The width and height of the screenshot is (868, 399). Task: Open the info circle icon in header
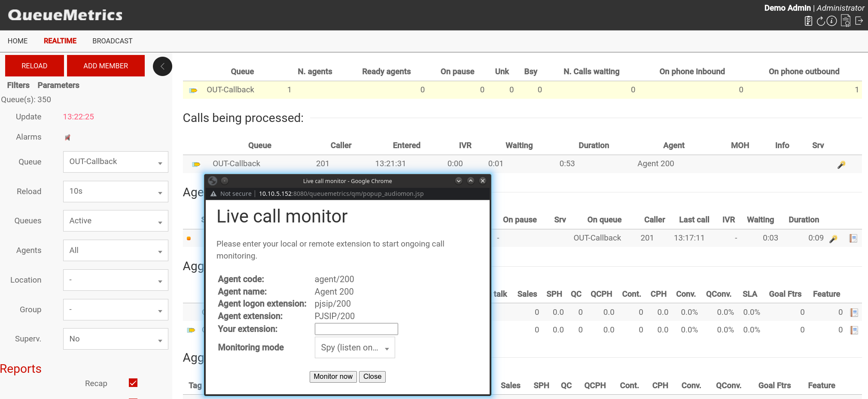tap(832, 21)
